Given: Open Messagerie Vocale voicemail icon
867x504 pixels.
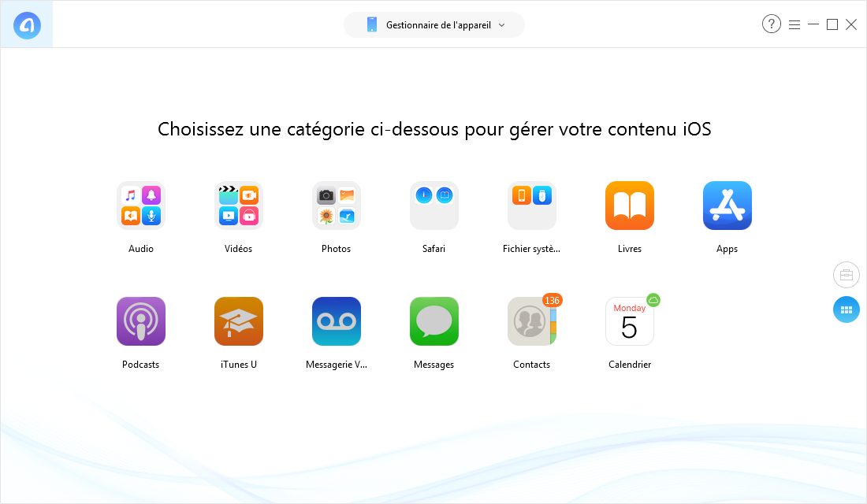Looking at the screenshot, I should tap(337, 321).
